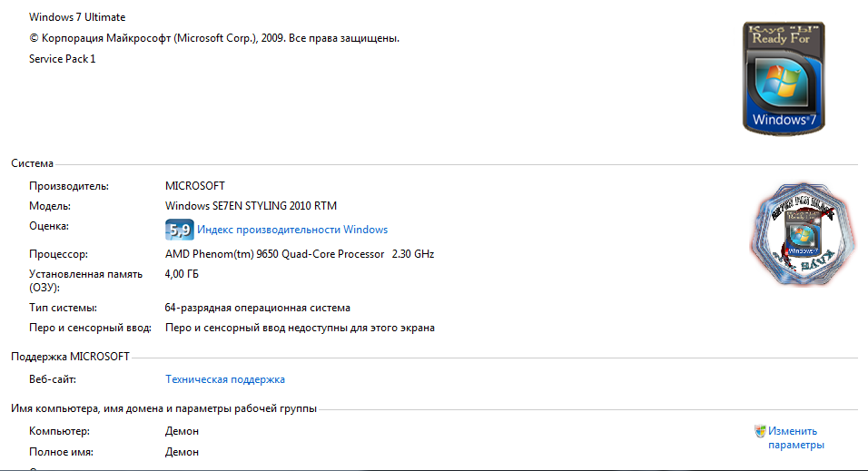Click the "Демон" value beside "Компьютер"
868x471 pixels.
[x=182, y=431]
